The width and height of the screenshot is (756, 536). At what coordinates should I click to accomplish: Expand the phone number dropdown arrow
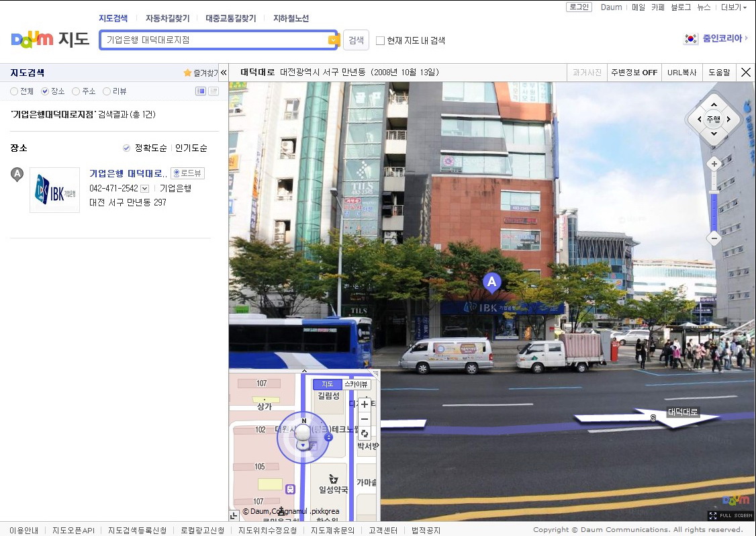(x=144, y=189)
